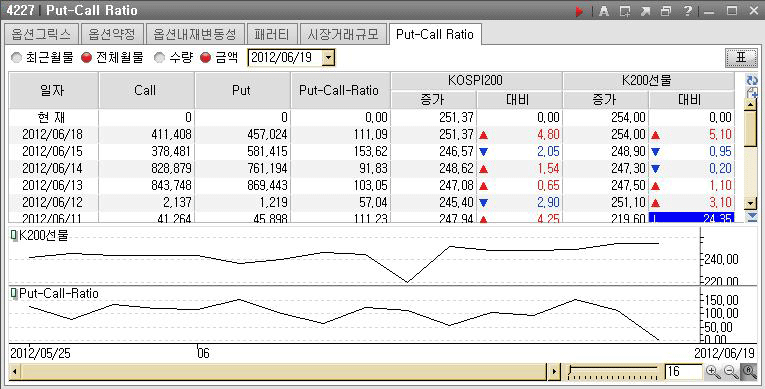Select the 수량 radio button
This screenshot has height=389, width=765.
160,58
